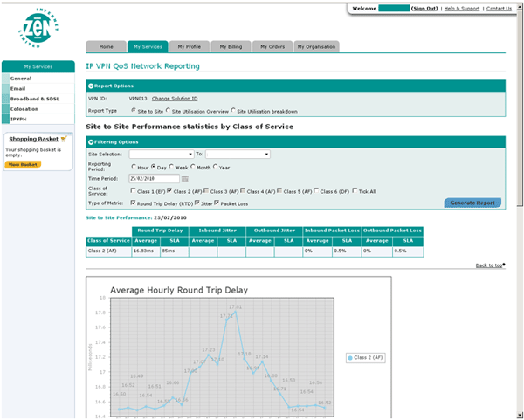Viewport: 524px width, 420px height.
Task: Click the Average Hourly Round Trip Delay title
Action: pos(179,290)
